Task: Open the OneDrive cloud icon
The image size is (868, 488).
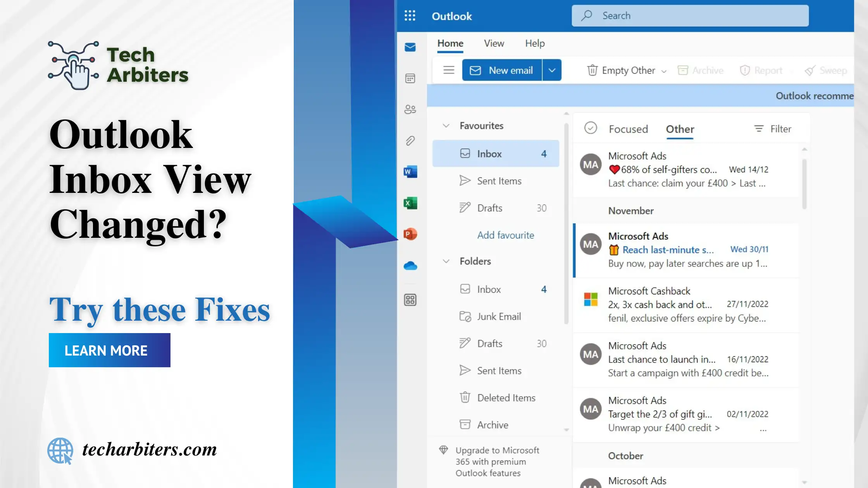Action: [x=411, y=266]
